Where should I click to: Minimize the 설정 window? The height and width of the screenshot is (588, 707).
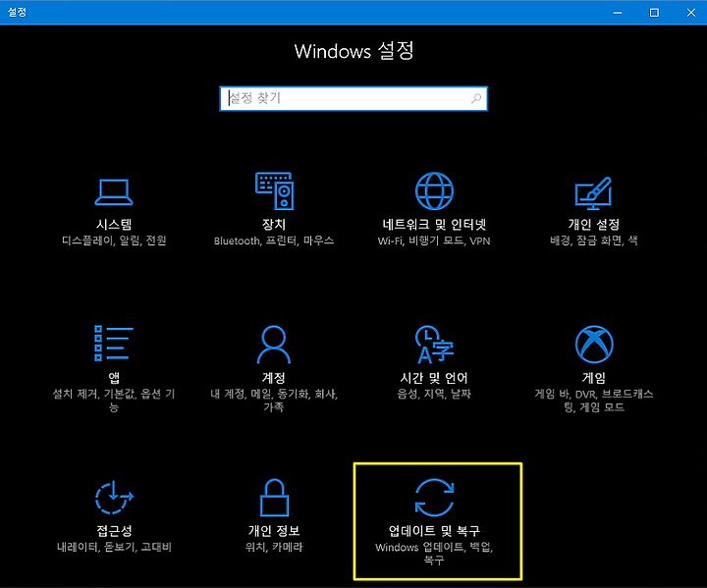point(618,13)
